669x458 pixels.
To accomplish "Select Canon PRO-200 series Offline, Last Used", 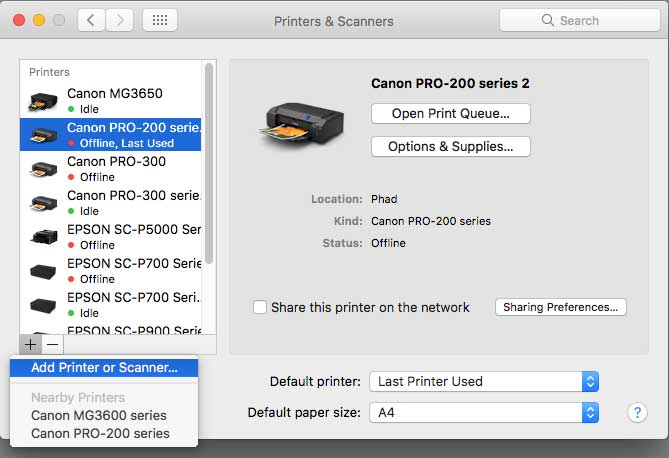I will [110, 134].
